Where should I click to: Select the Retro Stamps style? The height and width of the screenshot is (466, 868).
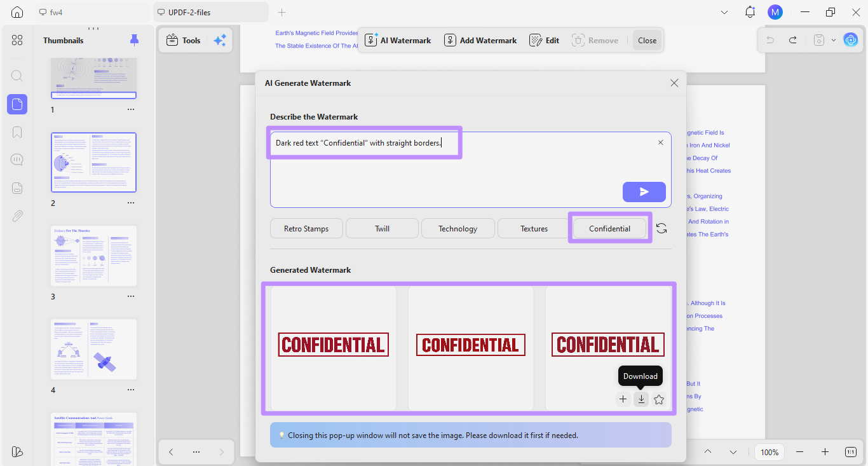(306, 229)
